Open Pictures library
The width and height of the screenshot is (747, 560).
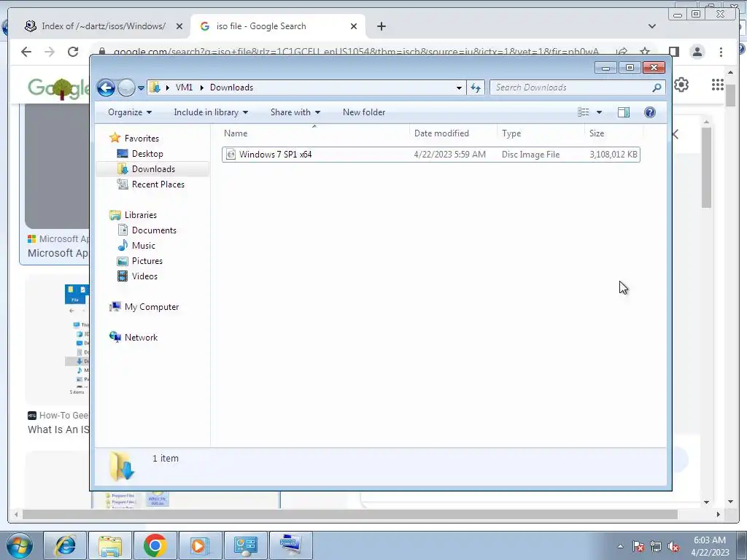(147, 261)
